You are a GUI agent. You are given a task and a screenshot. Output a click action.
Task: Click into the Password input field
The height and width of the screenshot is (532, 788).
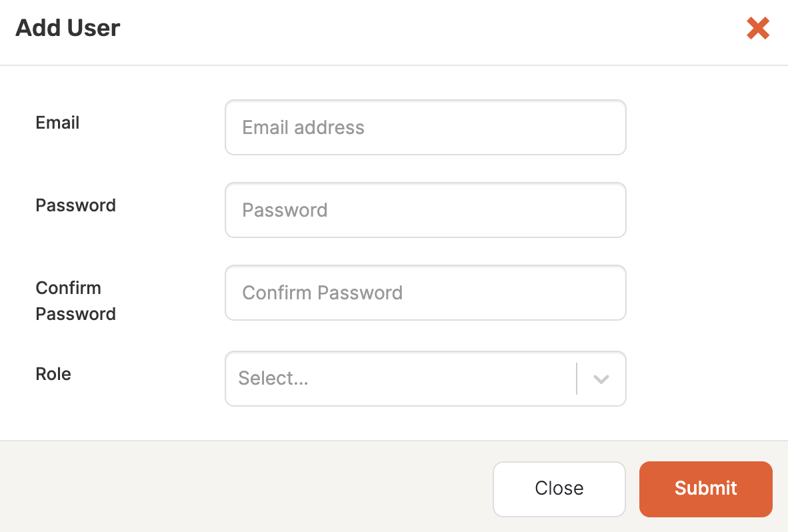click(x=425, y=210)
